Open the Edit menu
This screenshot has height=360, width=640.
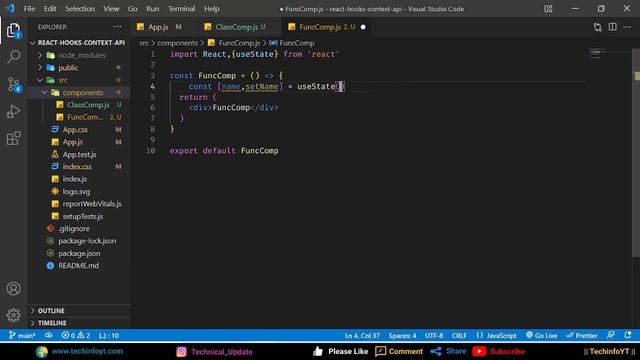click(50, 9)
